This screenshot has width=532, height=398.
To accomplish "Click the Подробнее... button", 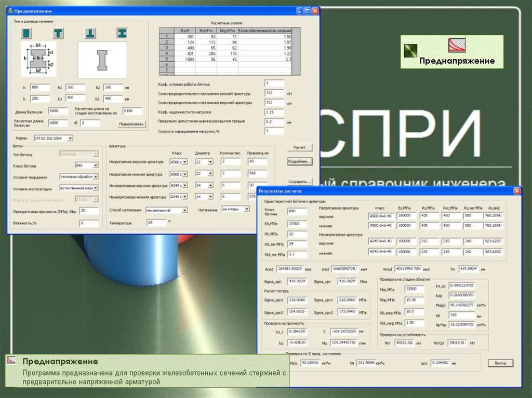I will click(299, 161).
